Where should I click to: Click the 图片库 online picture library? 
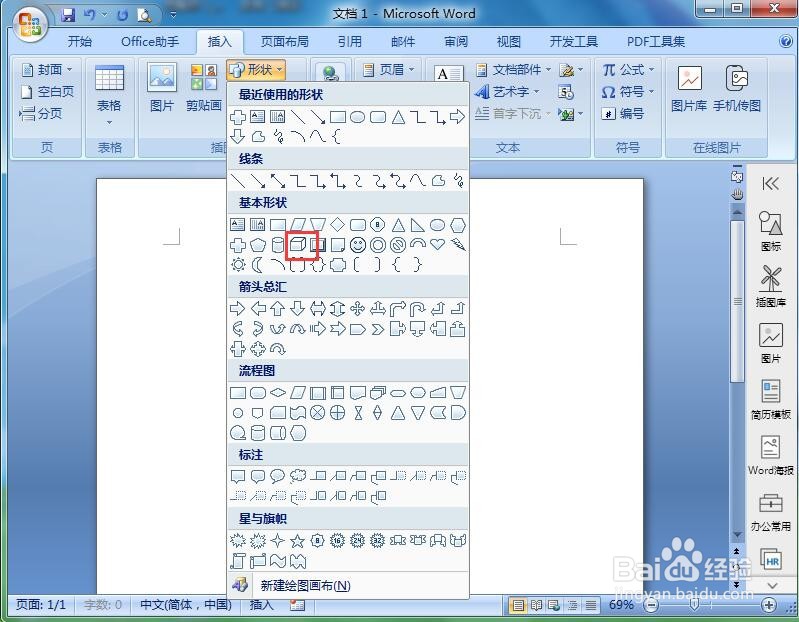point(689,88)
